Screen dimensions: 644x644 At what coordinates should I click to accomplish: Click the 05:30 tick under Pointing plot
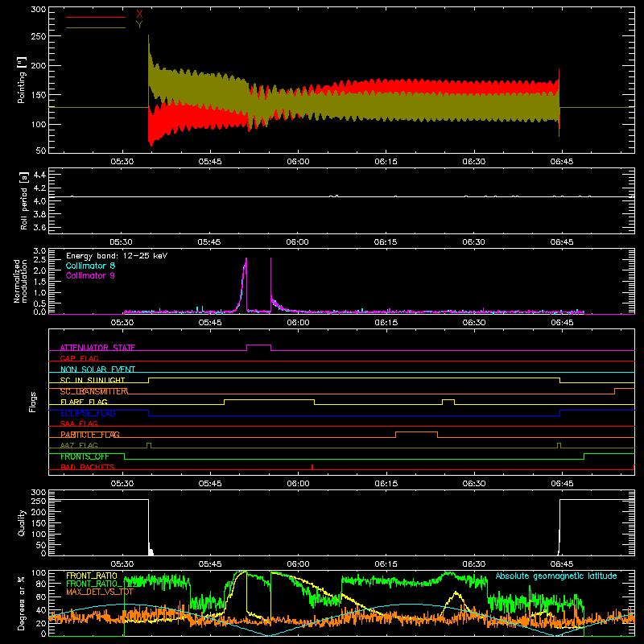point(122,162)
